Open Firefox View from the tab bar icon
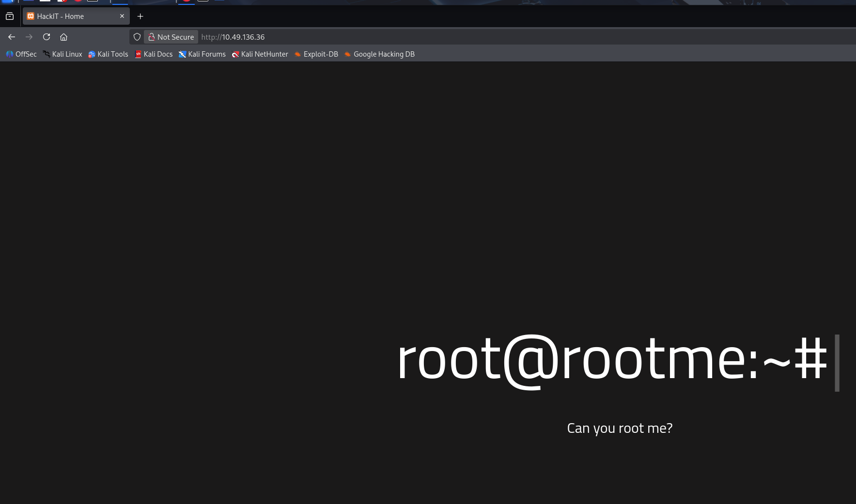856x504 pixels. pos(10,16)
